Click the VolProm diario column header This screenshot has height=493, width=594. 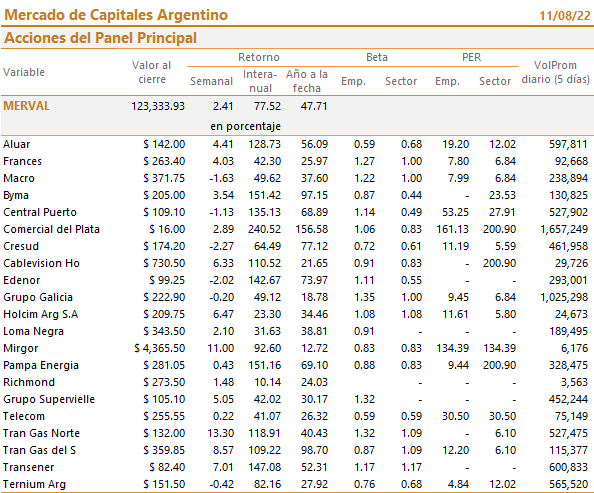[x=555, y=72]
